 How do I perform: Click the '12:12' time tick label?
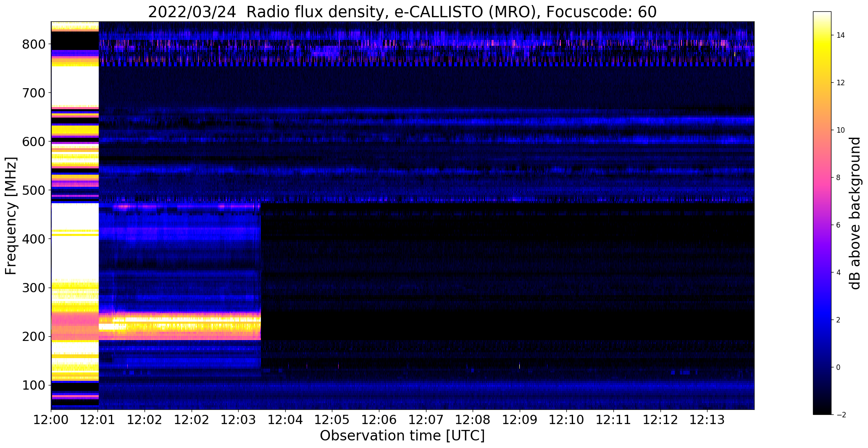[x=660, y=419]
